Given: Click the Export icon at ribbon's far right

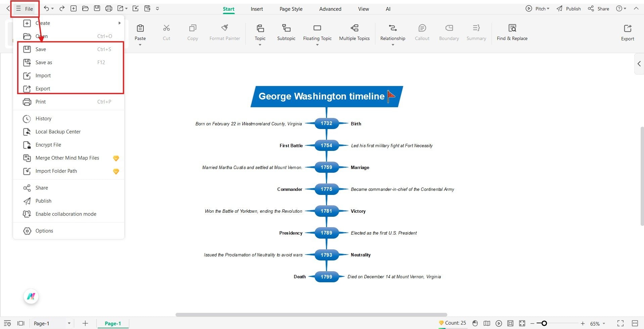Looking at the screenshot, I should click(628, 29).
